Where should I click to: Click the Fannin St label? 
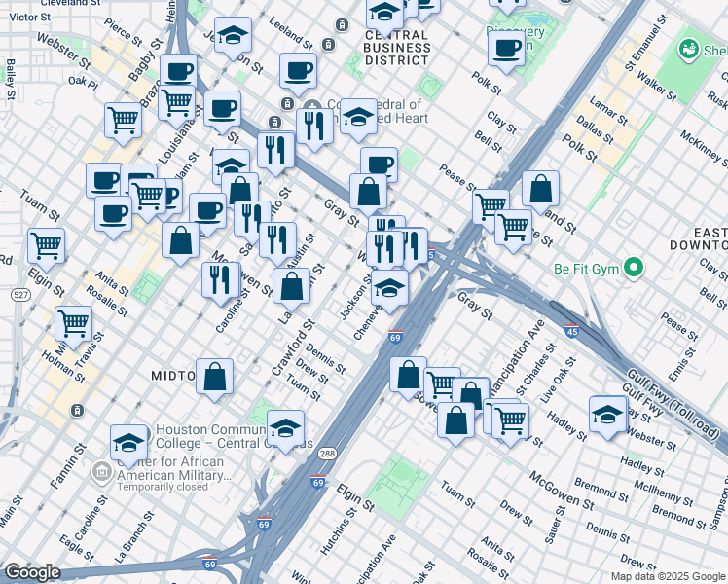[68, 466]
